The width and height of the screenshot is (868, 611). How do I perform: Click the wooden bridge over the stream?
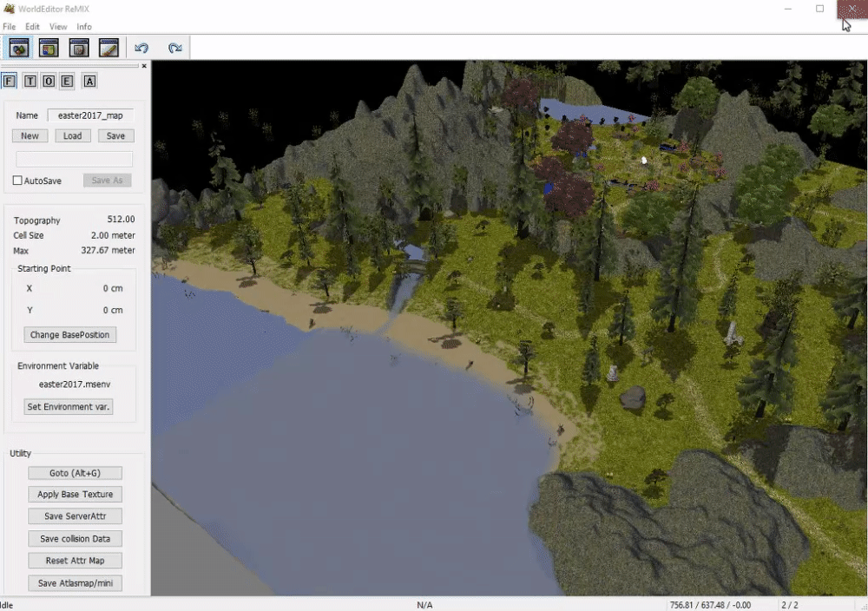(x=411, y=268)
